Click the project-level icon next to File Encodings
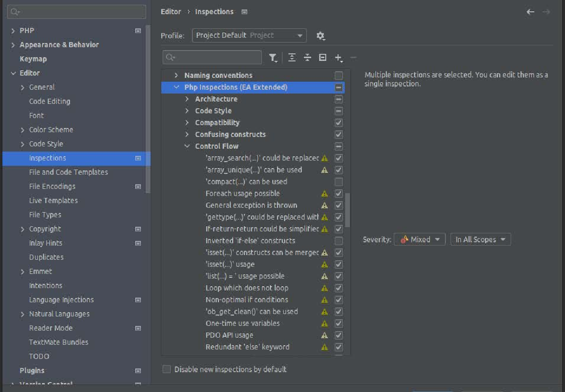This screenshot has height=392, width=565. [138, 187]
